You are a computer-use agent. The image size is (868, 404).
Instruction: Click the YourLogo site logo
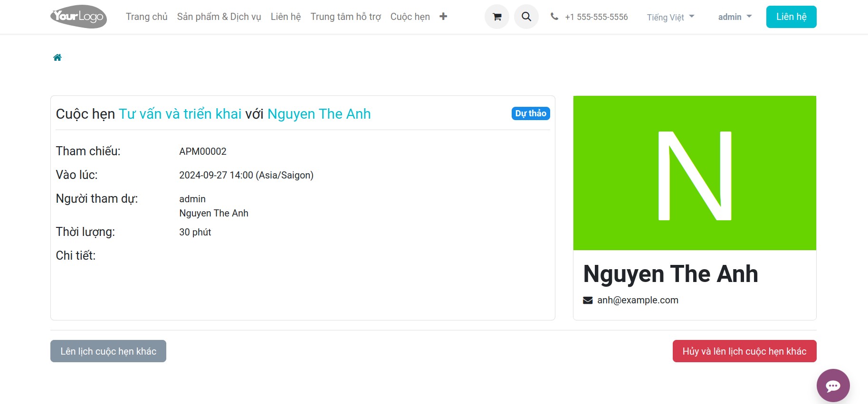point(79,17)
